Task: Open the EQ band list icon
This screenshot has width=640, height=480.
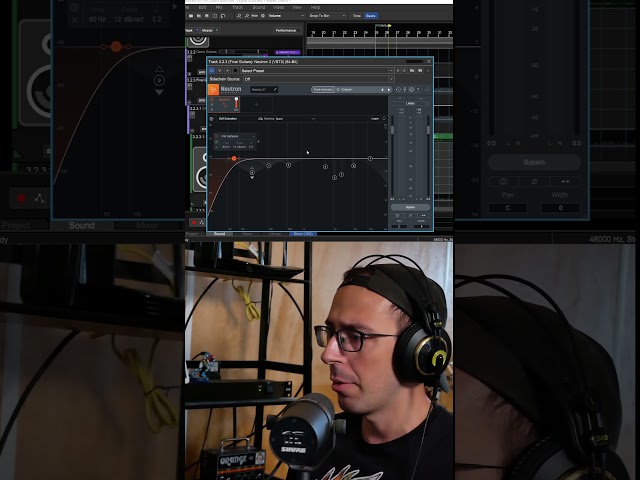Action: coord(211,119)
